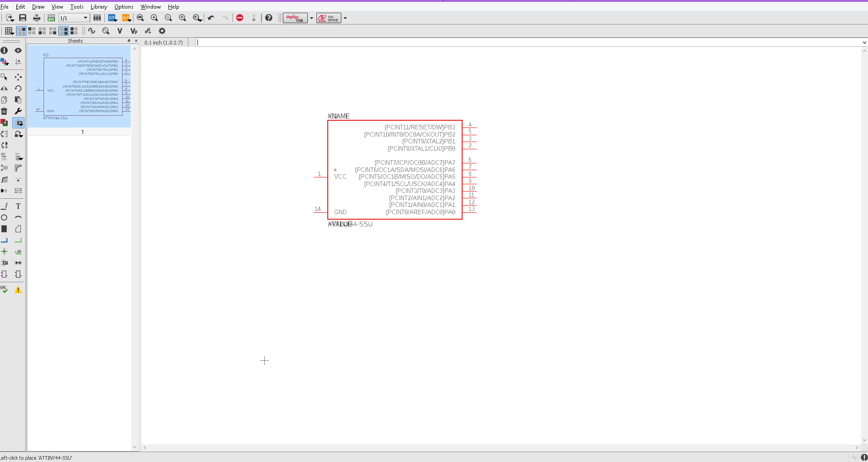Expand command line history dropdown

864,42
